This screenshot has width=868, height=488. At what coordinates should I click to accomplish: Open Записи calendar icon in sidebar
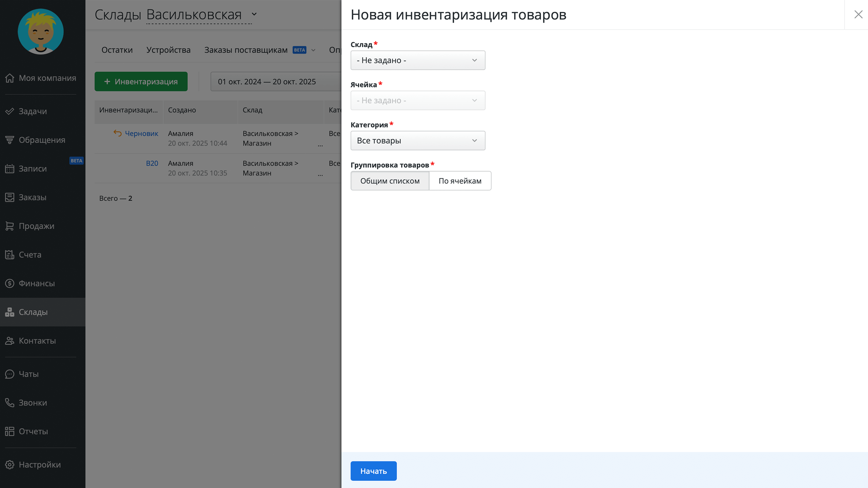9,168
